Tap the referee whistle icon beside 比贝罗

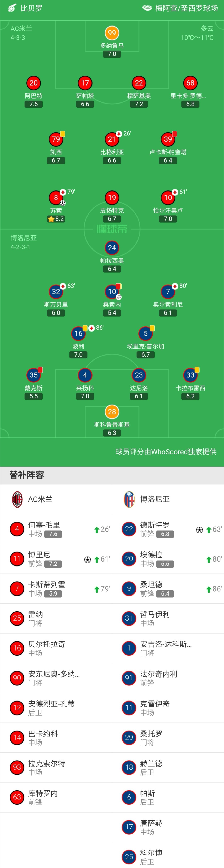point(12,8)
